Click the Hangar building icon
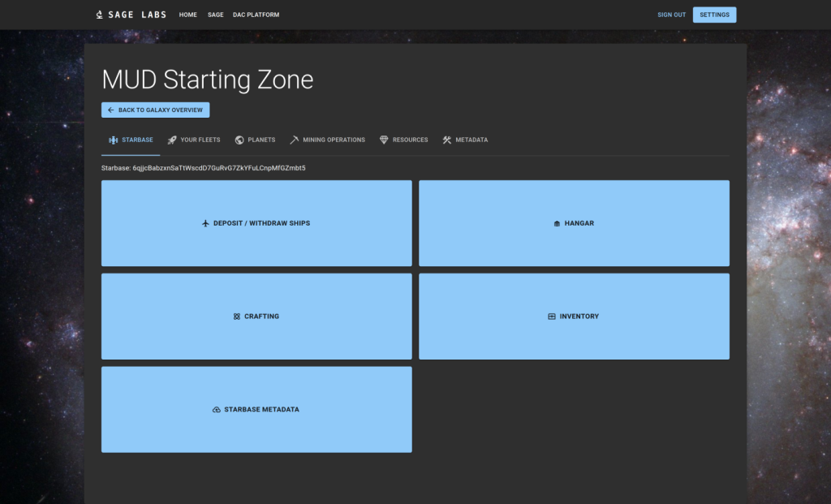This screenshot has height=504, width=831. tap(557, 223)
